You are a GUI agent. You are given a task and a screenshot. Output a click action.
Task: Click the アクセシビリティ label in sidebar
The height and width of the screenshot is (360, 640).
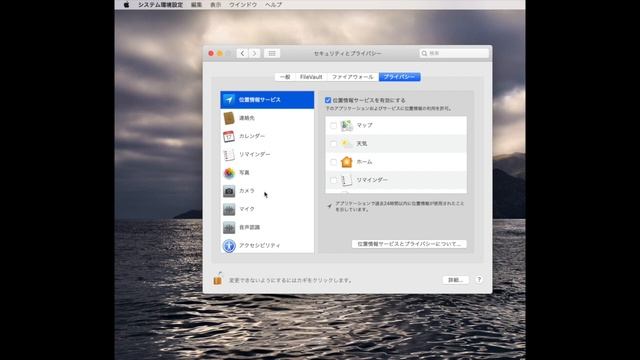(260, 245)
